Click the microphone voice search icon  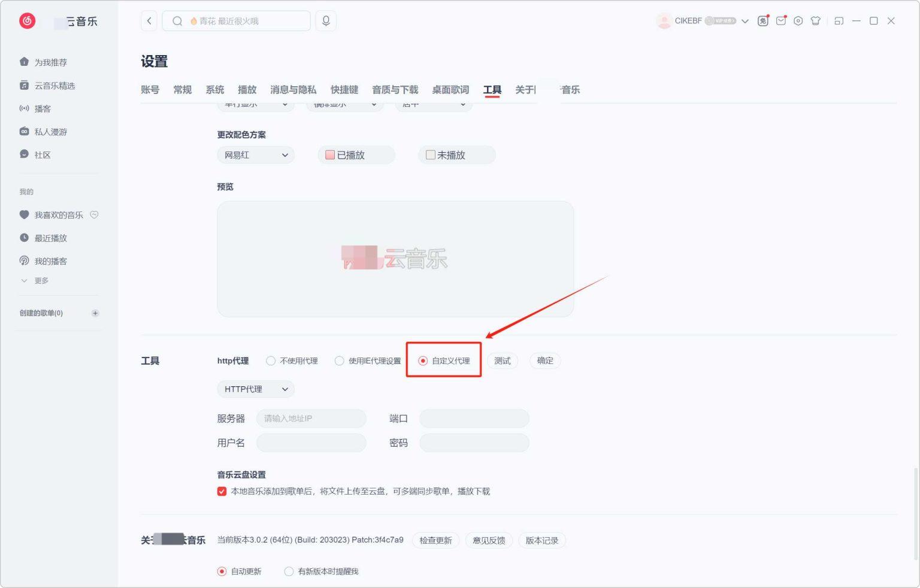tap(326, 21)
